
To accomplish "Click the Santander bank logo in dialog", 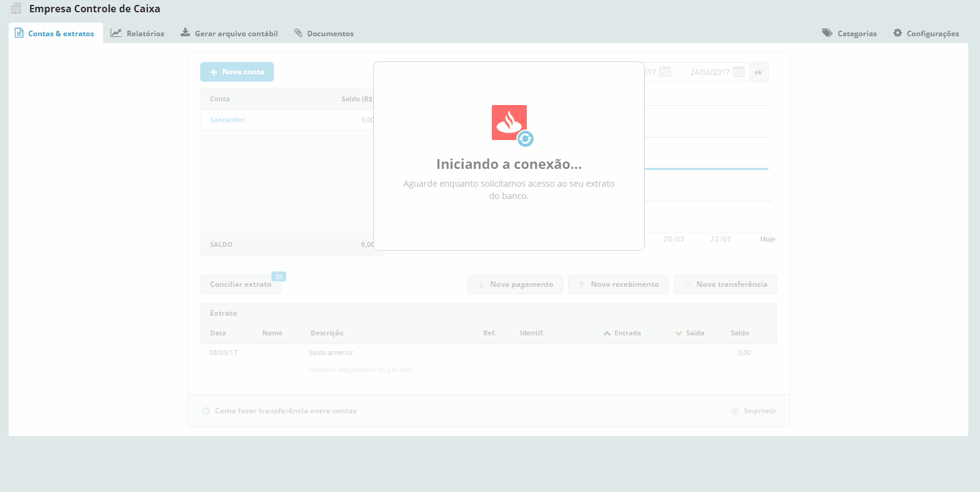I will (509, 122).
